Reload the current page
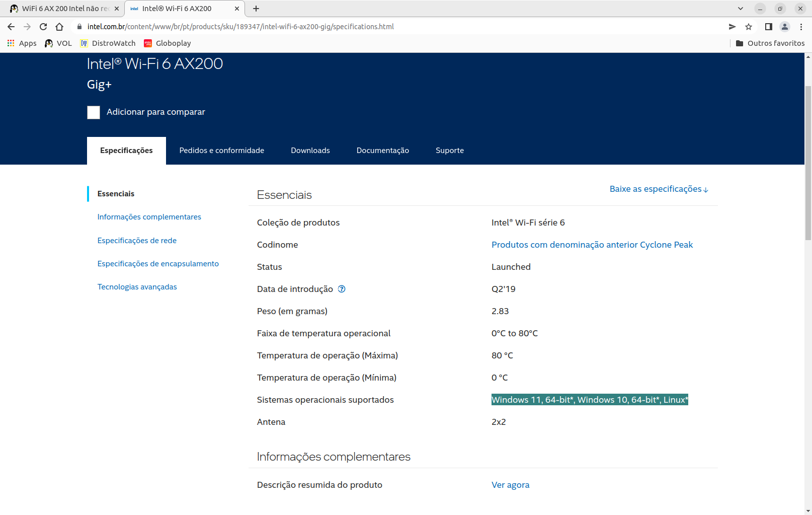812x515 pixels. [43, 27]
